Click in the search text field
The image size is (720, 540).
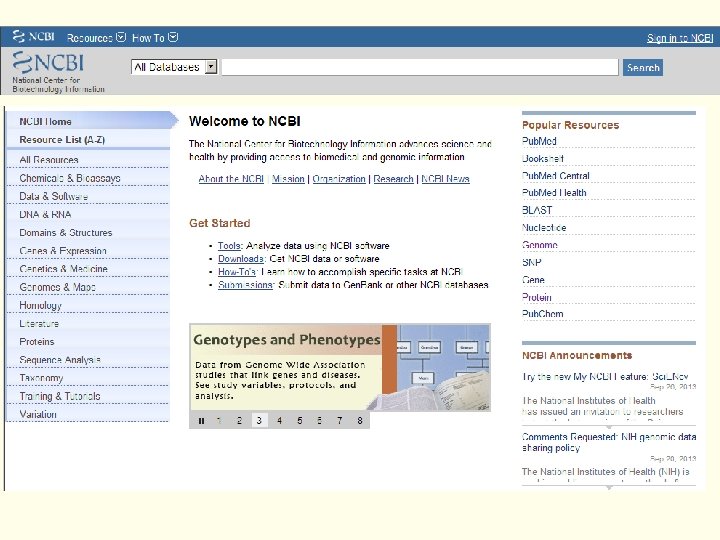point(420,67)
